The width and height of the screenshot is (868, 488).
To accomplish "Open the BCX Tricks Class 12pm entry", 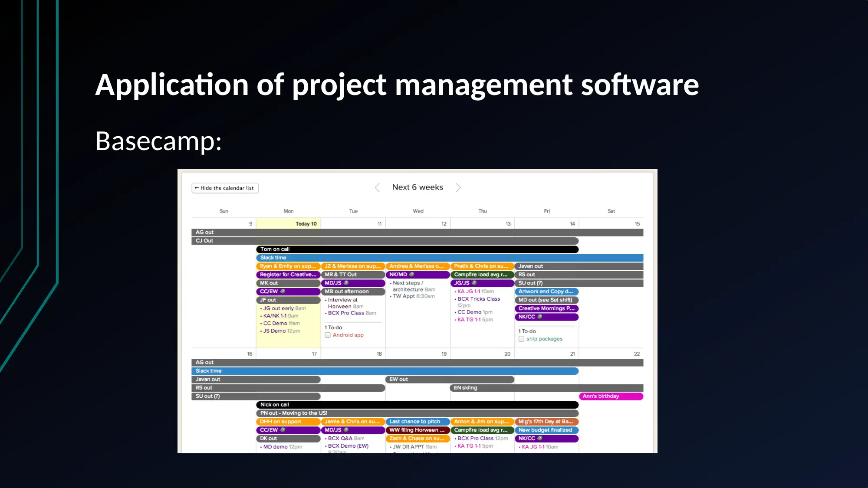I will 478,302.
